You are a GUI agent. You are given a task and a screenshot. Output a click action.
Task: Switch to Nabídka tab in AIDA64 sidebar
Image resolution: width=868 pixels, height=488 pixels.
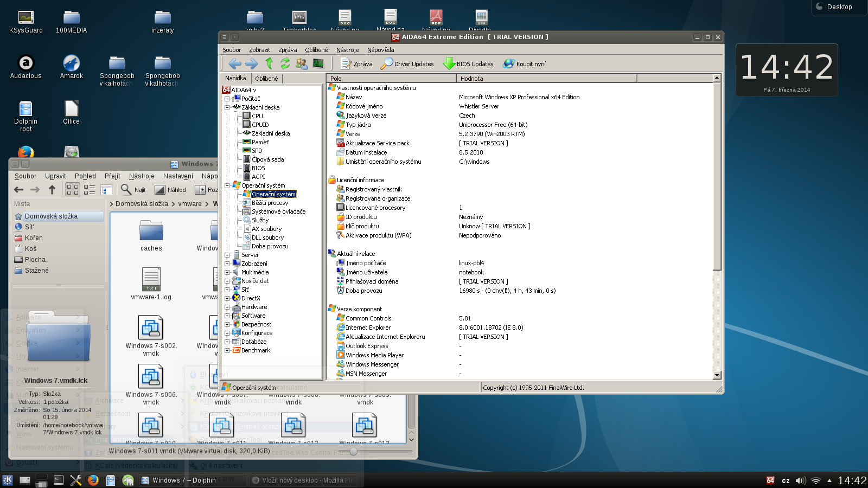click(x=235, y=78)
